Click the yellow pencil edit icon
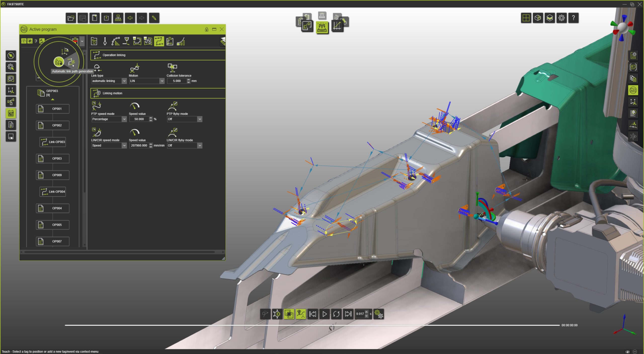This screenshot has height=354, width=644. pos(154,18)
